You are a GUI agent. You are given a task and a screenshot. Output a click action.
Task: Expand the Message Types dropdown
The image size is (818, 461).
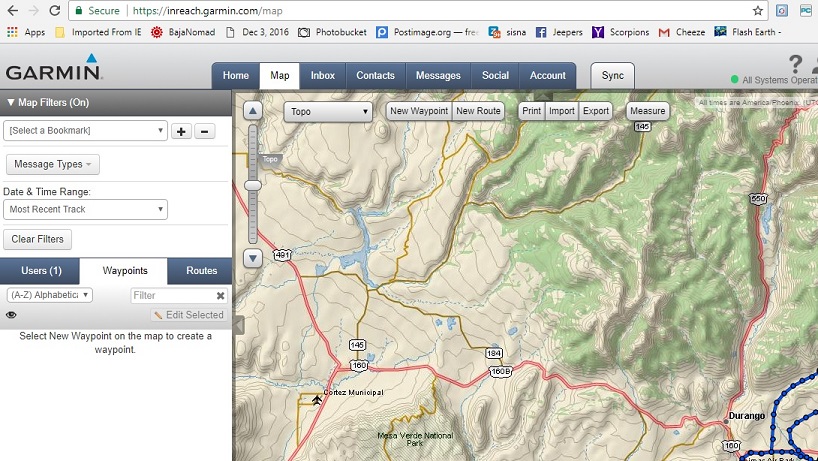[53, 164]
